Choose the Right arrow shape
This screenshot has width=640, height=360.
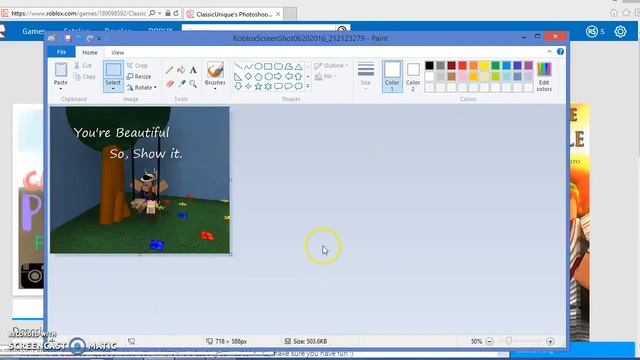278,76
